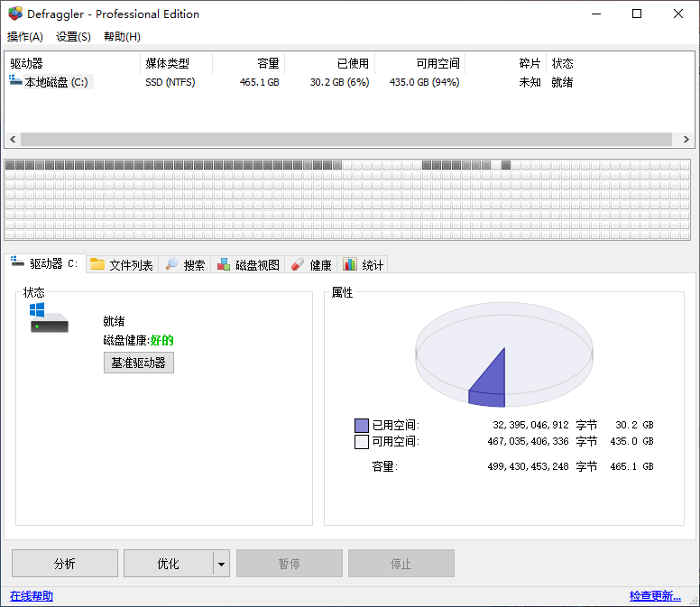The width and height of the screenshot is (700, 607).
Task: Click the 分析 button
Action: (65, 564)
